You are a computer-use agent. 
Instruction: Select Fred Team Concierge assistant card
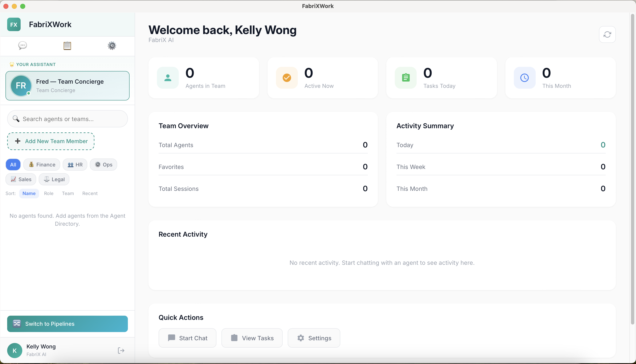[x=68, y=86]
